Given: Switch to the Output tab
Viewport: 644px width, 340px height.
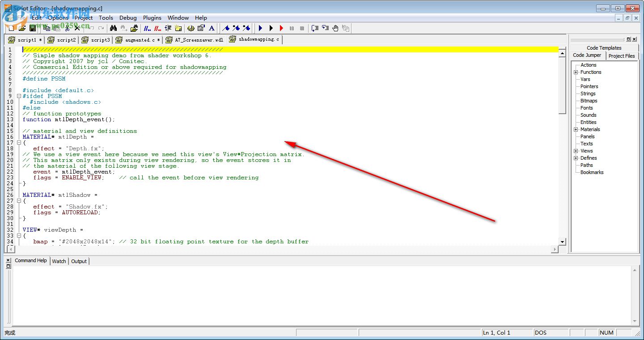Looking at the screenshot, I should point(79,261).
